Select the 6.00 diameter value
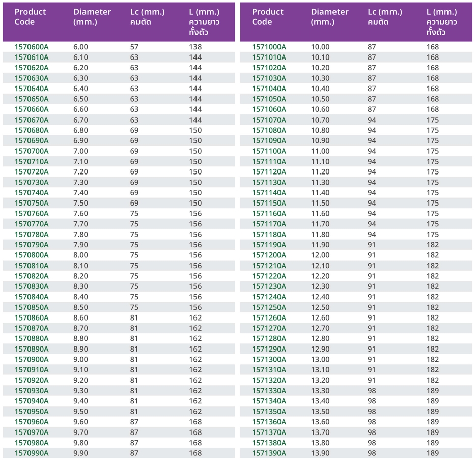This screenshot has width=476, height=463. pyautogui.click(x=80, y=47)
